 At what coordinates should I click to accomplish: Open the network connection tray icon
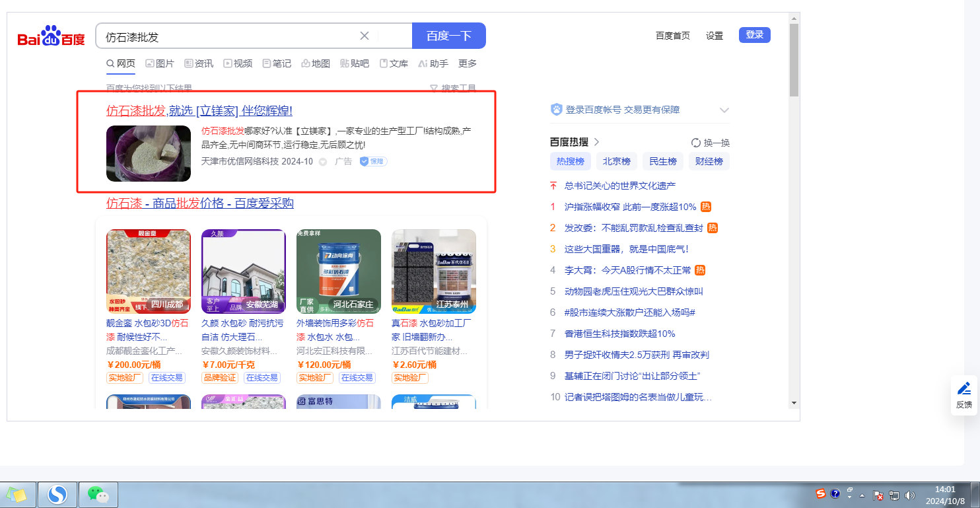tap(894, 495)
